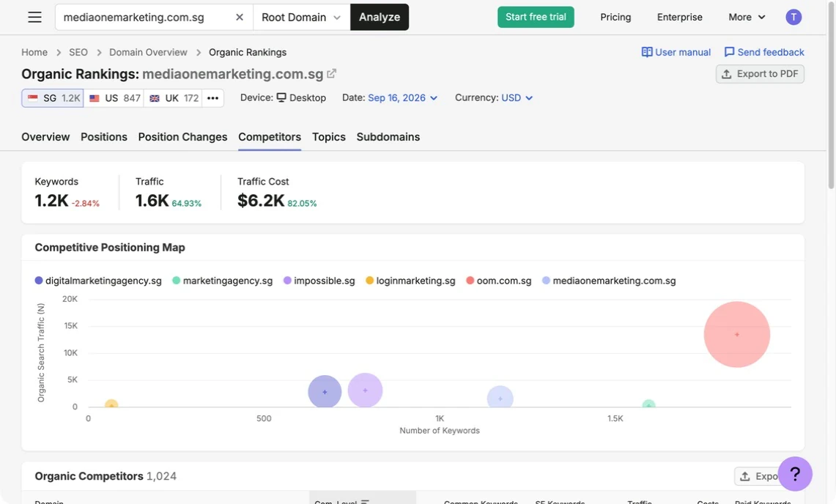Switch to the Subdomains tab
The height and width of the screenshot is (504, 836).
click(x=388, y=137)
